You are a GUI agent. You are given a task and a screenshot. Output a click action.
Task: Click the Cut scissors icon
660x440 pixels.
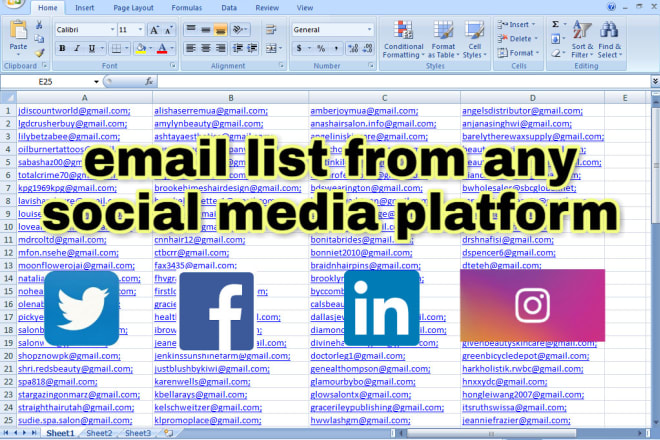pyautogui.click(x=39, y=25)
